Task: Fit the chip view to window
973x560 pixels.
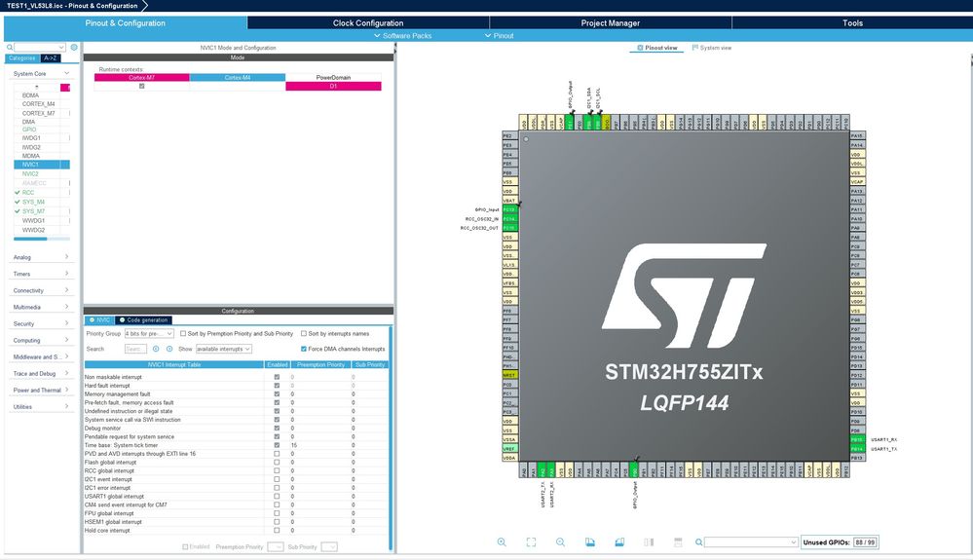Action: pyautogui.click(x=531, y=542)
